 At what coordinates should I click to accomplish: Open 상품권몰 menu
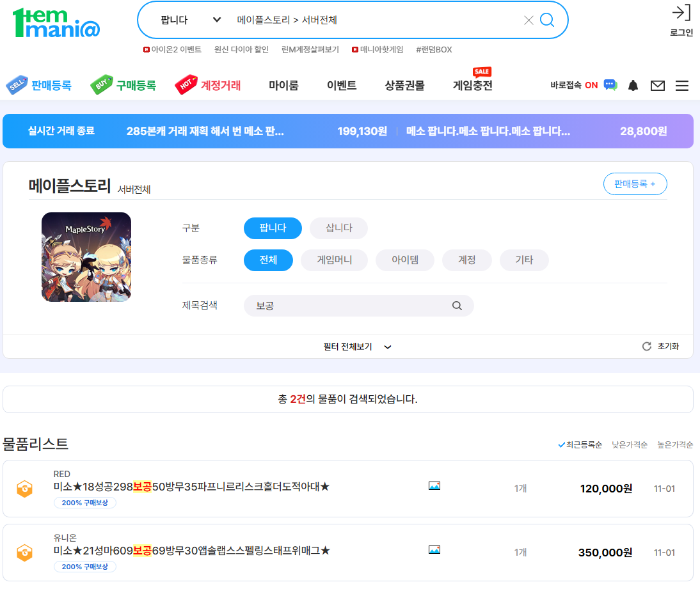[405, 85]
